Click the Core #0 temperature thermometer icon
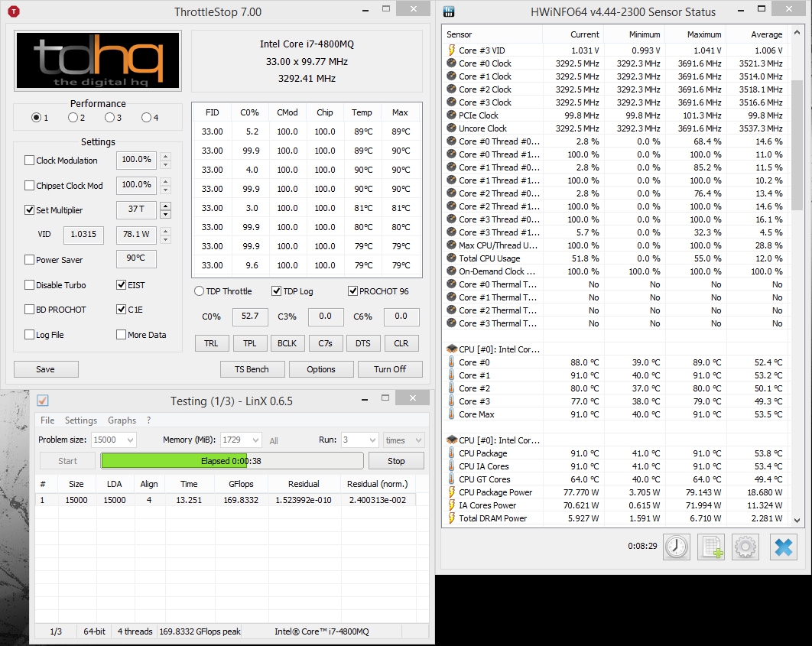This screenshot has width=812, height=646. 451,362
